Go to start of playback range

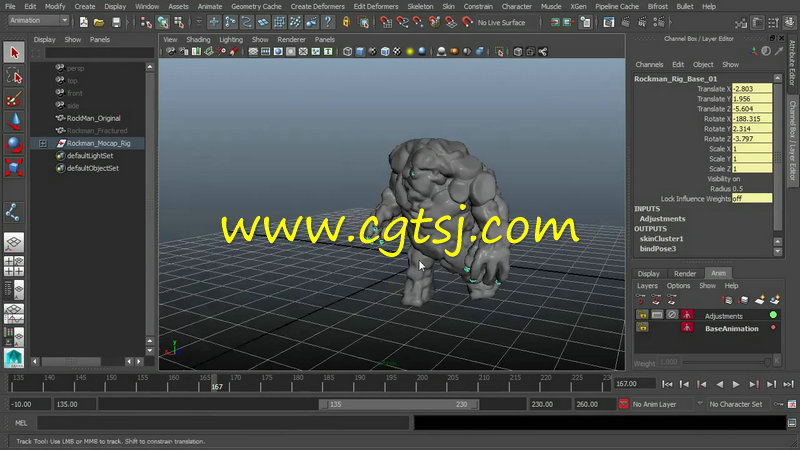pos(667,384)
